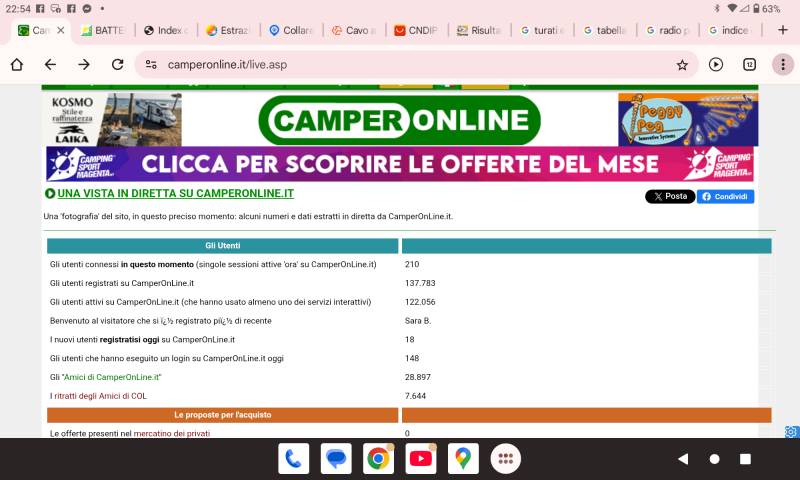Navigate forward in Chrome

tap(84, 65)
